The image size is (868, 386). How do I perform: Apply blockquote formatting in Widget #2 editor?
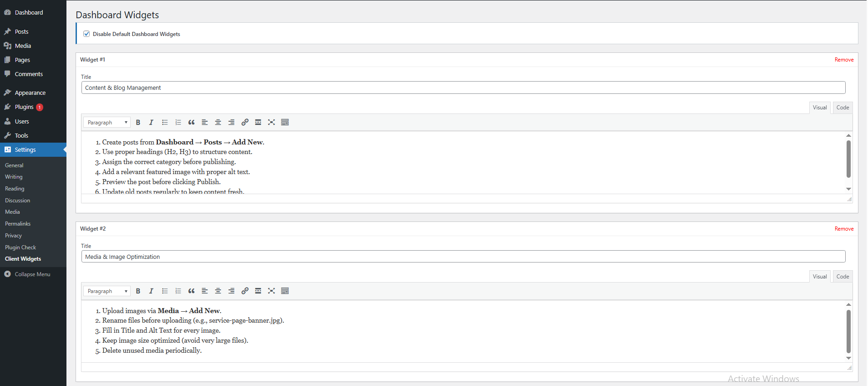tap(191, 291)
